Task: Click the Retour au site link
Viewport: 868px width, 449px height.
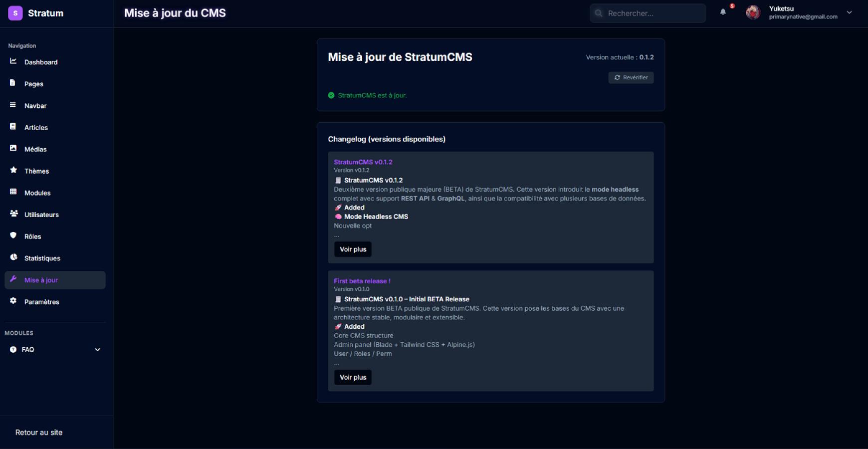Action: (39, 433)
